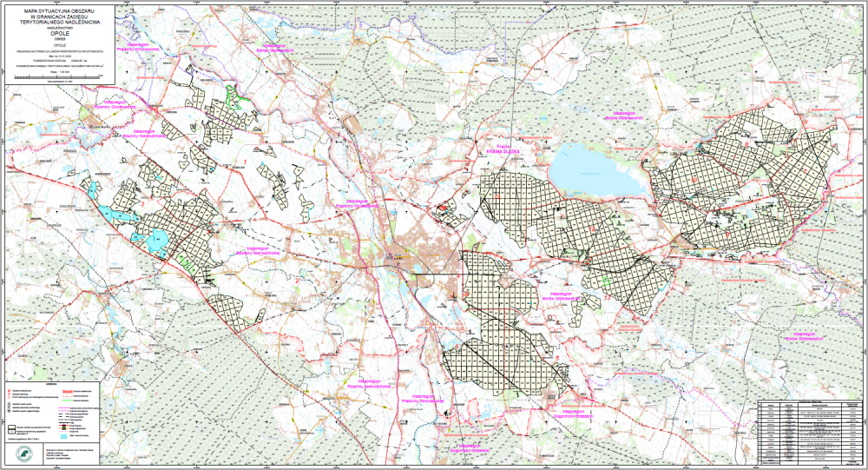868x470 pixels.
Task: Click the red district number 3
Action: [x=141, y=203]
